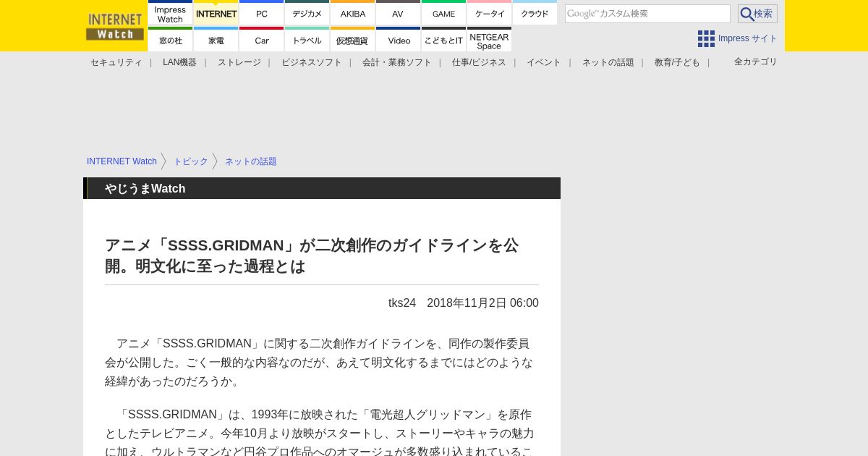Open the 教育/子ども category

coord(677,62)
